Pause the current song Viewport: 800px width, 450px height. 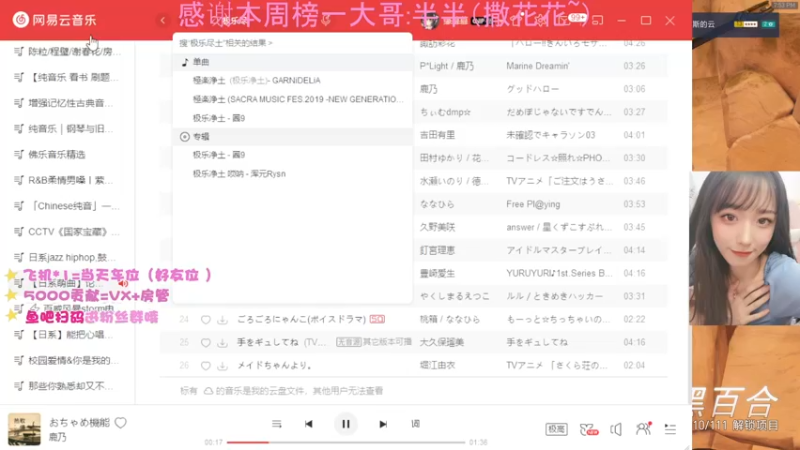(x=345, y=424)
